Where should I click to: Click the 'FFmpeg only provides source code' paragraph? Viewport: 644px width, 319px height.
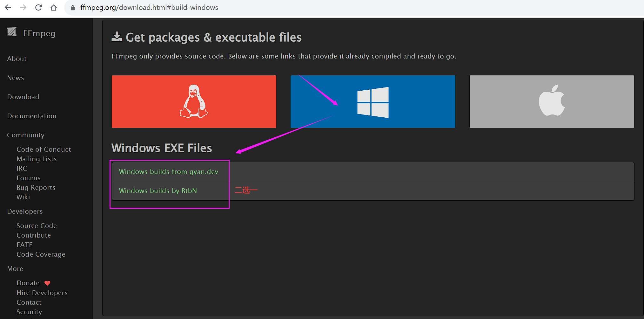point(284,56)
